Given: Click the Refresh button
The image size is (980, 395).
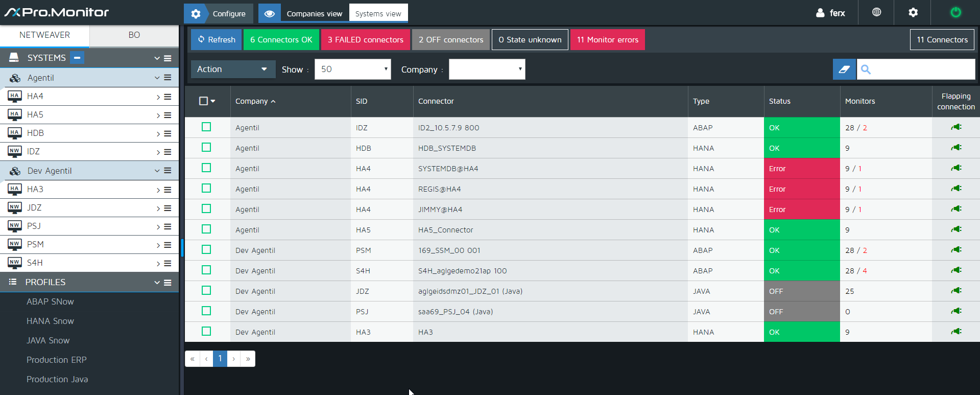Looking at the screenshot, I should 217,40.
